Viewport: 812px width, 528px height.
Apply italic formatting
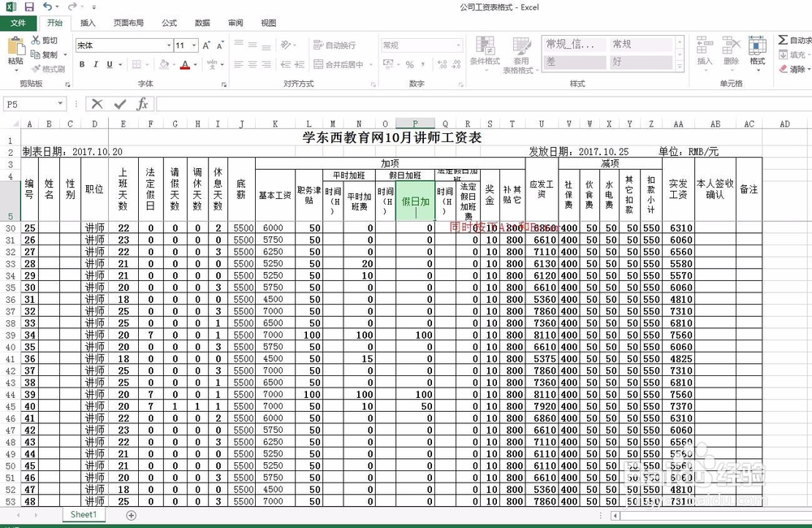(94, 64)
